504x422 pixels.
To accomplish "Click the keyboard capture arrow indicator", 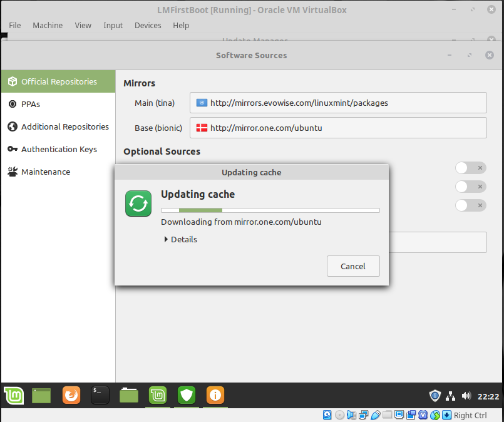I will pyautogui.click(x=447, y=415).
